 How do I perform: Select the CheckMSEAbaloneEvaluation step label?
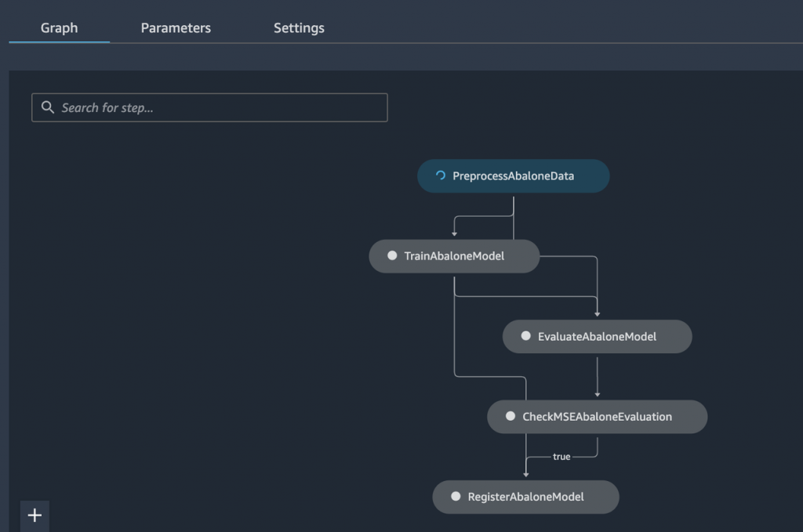pyautogui.click(x=597, y=417)
